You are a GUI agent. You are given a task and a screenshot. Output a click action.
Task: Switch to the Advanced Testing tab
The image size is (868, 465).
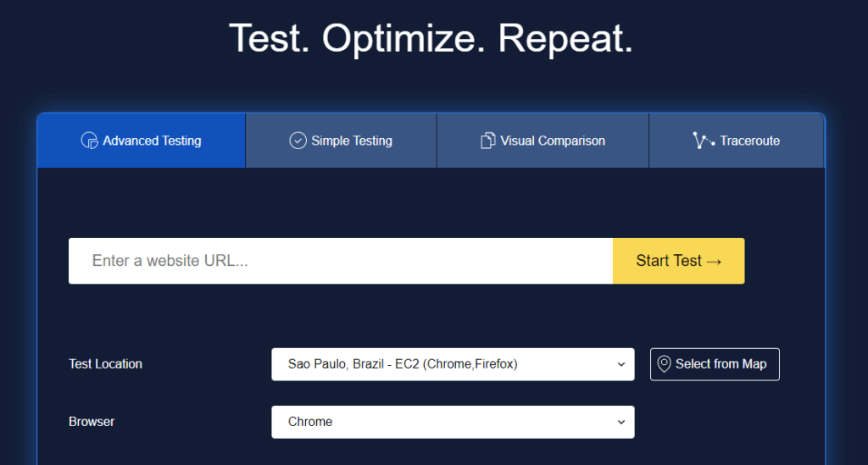(x=142, y=141)
